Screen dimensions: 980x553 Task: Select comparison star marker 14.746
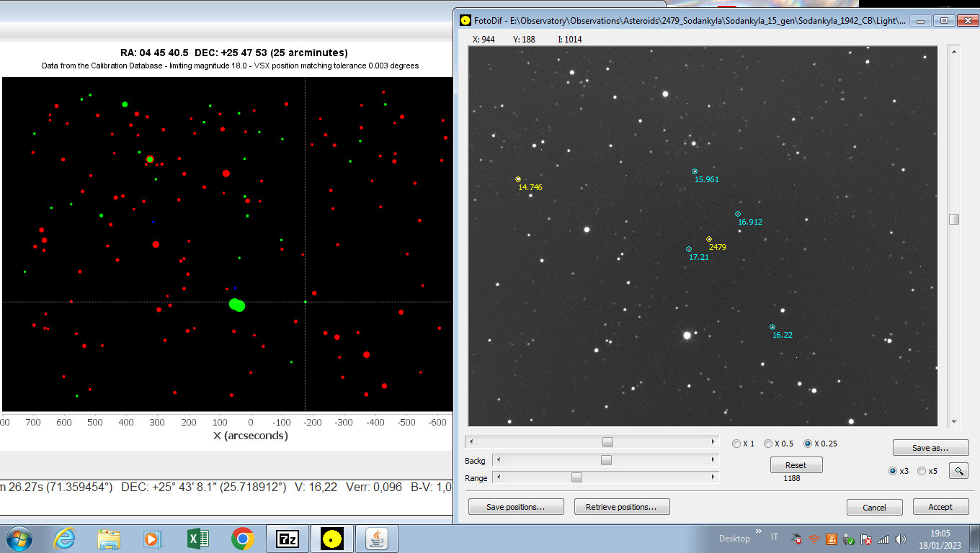pos(518,179)
